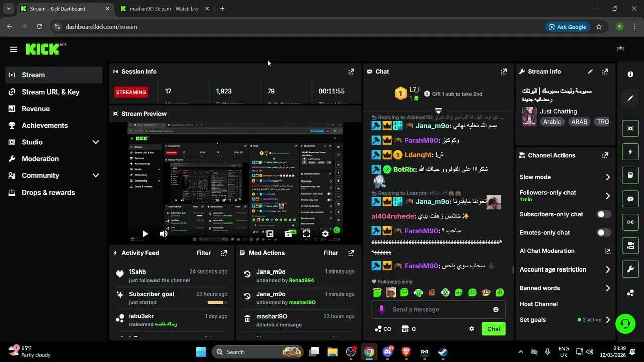Toggle lightning activity widget in right sidebar
Screen dimensions: 644x362
pos(630,152)
